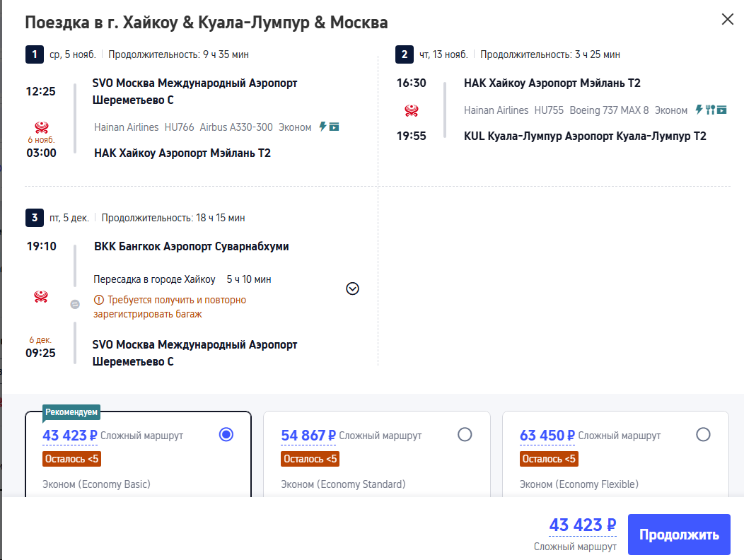The height and width of the screenshot is (560, 744).
Task: Open price details for 43 423 ₽ fare card
Action: 70,436
